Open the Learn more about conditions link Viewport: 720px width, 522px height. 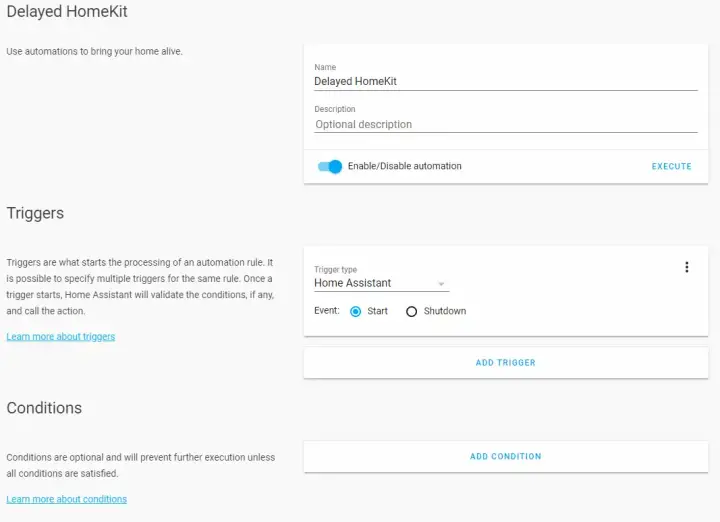click(67, 499)
